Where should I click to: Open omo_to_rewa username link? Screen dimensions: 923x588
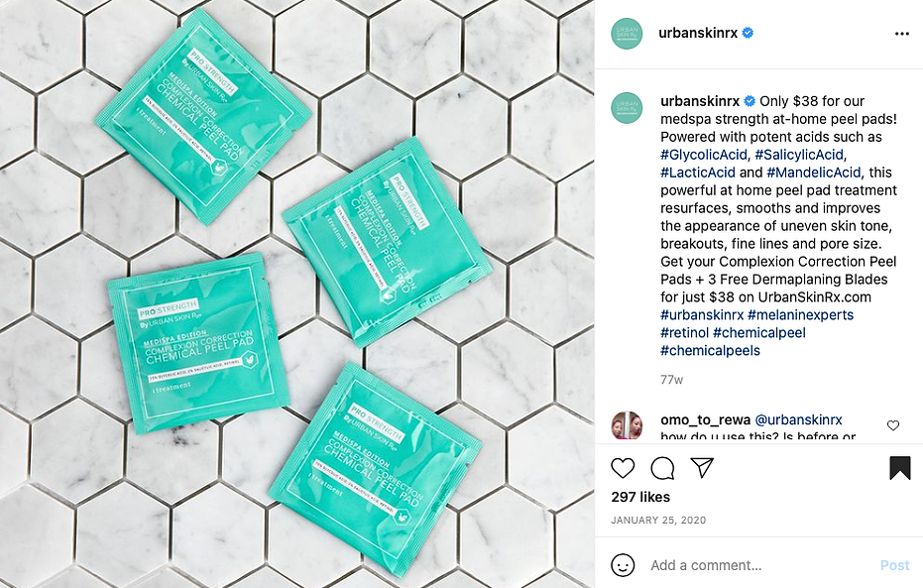705,419
